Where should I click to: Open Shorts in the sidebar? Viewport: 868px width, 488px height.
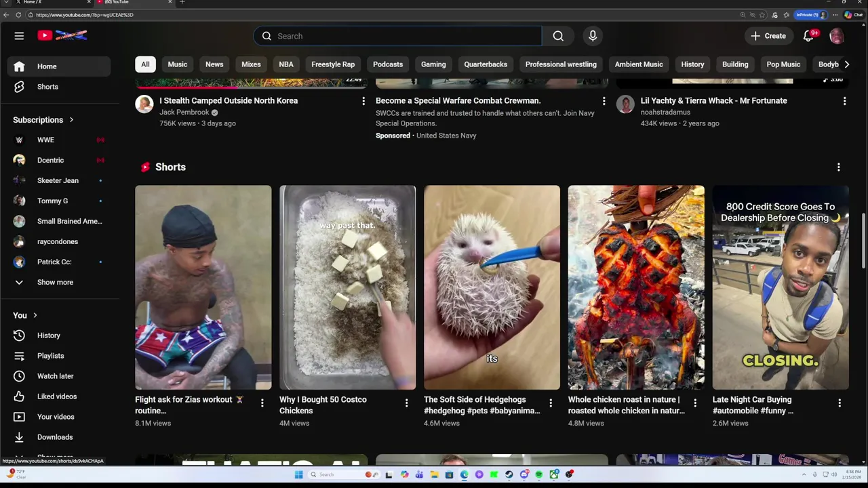pyautogui.click(x=58, y=87)
